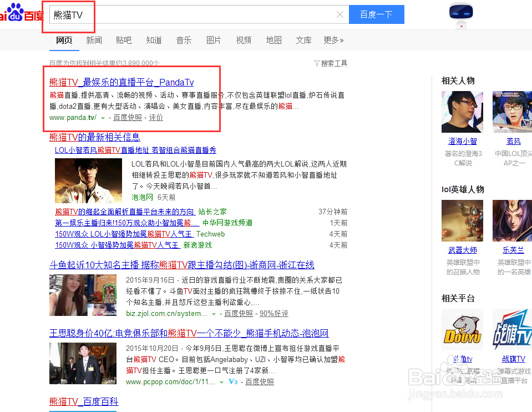Switch to the 新闻 tab
This screenshot has height=412, width=532.
pos(94,41)
